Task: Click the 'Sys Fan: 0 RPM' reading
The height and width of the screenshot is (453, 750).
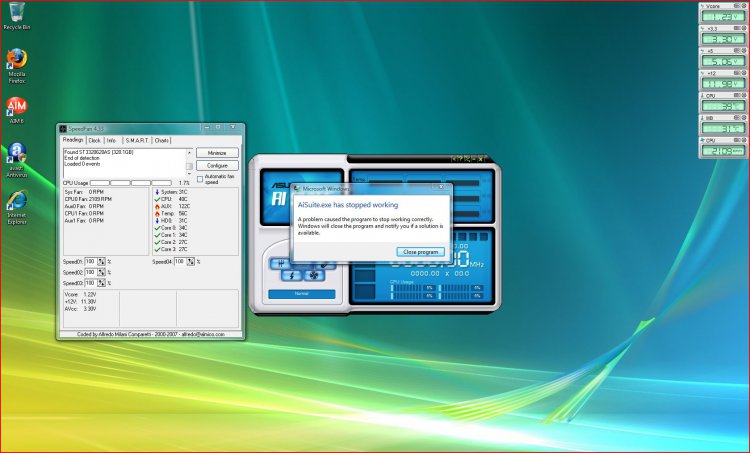Action: pyautogui.click(x=84, y=192)
